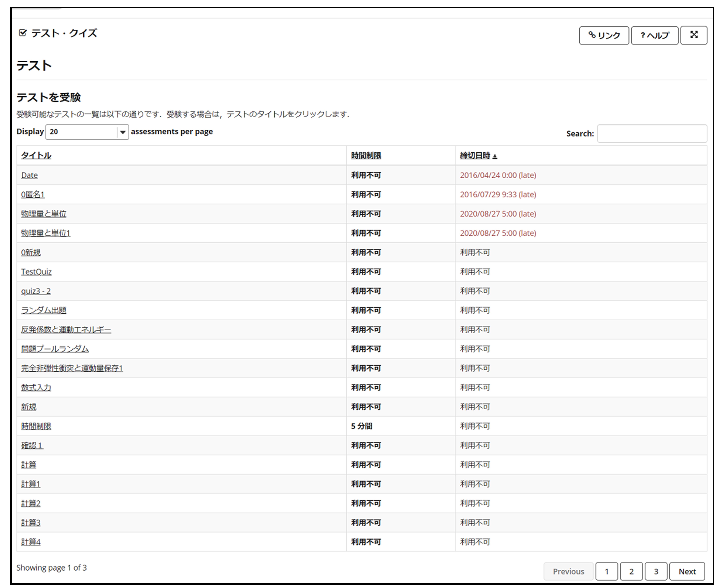The image size is (716, 588).
Task: Go to page 1 in pagination
Action: 607,571
